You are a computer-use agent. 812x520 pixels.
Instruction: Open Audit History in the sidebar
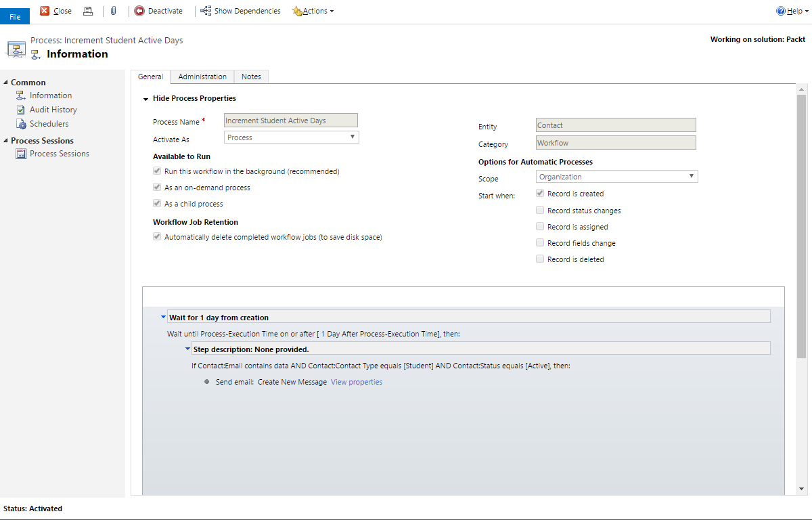tap(53, 110)
